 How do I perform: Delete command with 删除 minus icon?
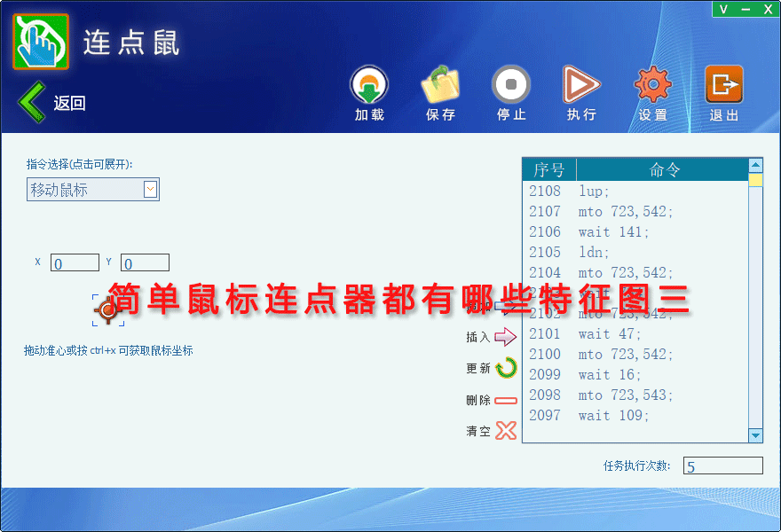[506, 400]
